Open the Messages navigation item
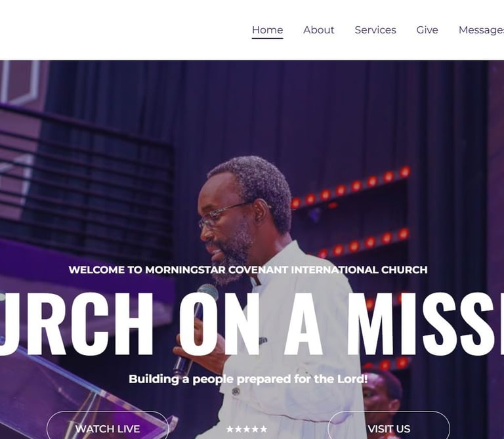Image resolution: width=504 pixels, height=439 pixels. (x=481, y=30)
